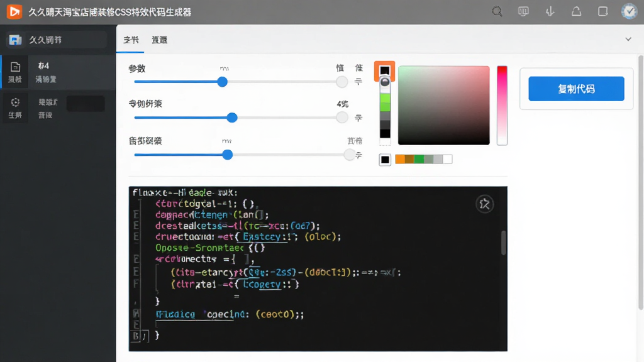This screenshot has height=362, width=644.
Task: Click the small icon ending the 4% slider row
Action: pyautogui.click(x=358, y=118)
